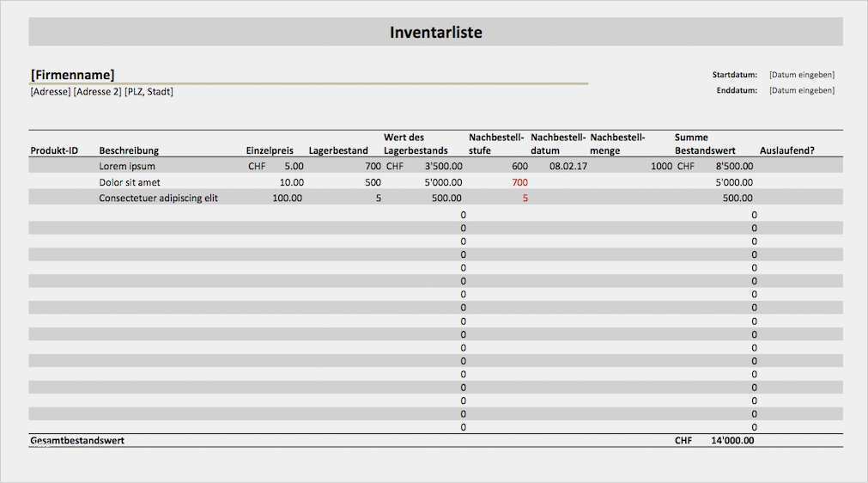This screenshot has width=868, height=483.
Task: Select the Dolor sit amet stock value 500
Action: [x=373, y=182]
